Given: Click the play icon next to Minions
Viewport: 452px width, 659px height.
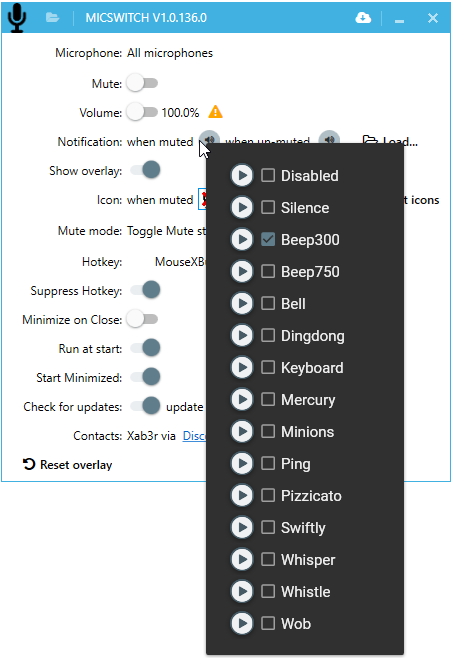Looking at the screenshot, I should [242, 431].
